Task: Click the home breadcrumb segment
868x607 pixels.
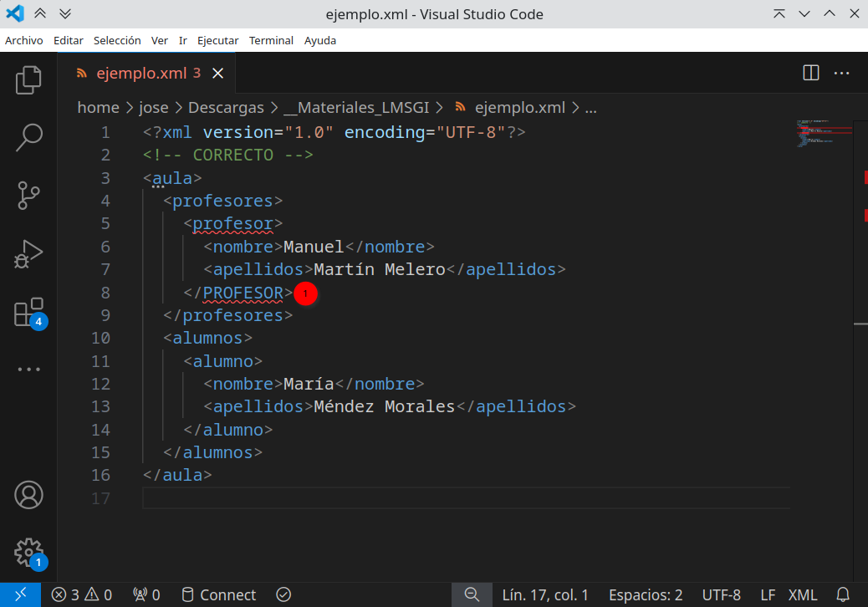Action: (98, 107)
